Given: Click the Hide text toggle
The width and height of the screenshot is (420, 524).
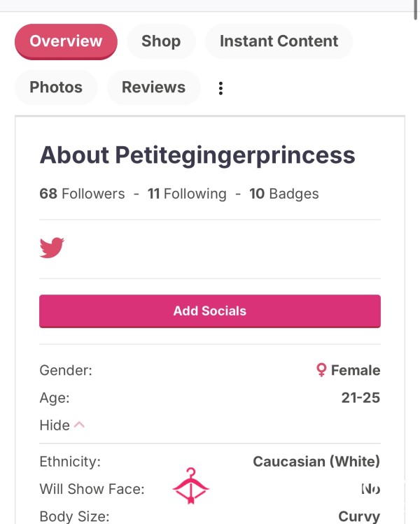Looking at the screenshot, I should [x=55, y=425].
